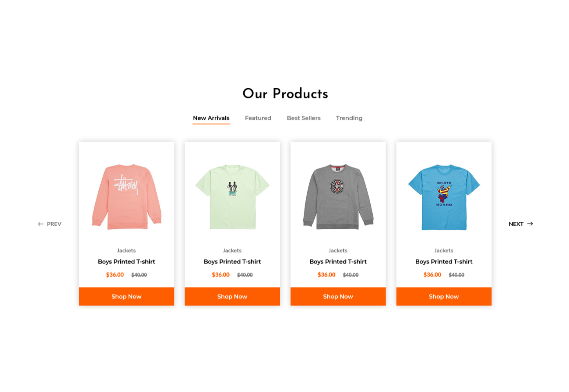This screenshot has height=392, width=569.
Task: Click the NEXT text label
Action: [516, 224]
